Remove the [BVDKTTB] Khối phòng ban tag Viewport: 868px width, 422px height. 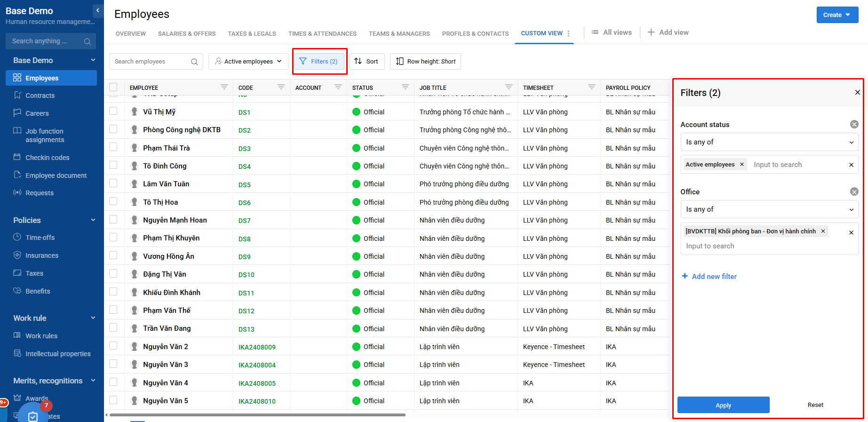(x=823, y=231)
